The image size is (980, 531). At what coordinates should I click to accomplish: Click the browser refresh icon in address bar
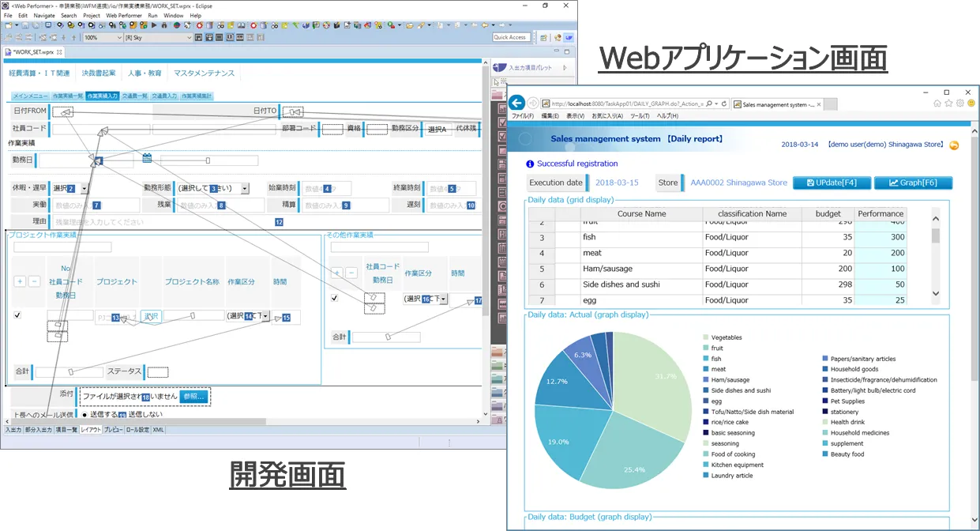click(725, 104)
